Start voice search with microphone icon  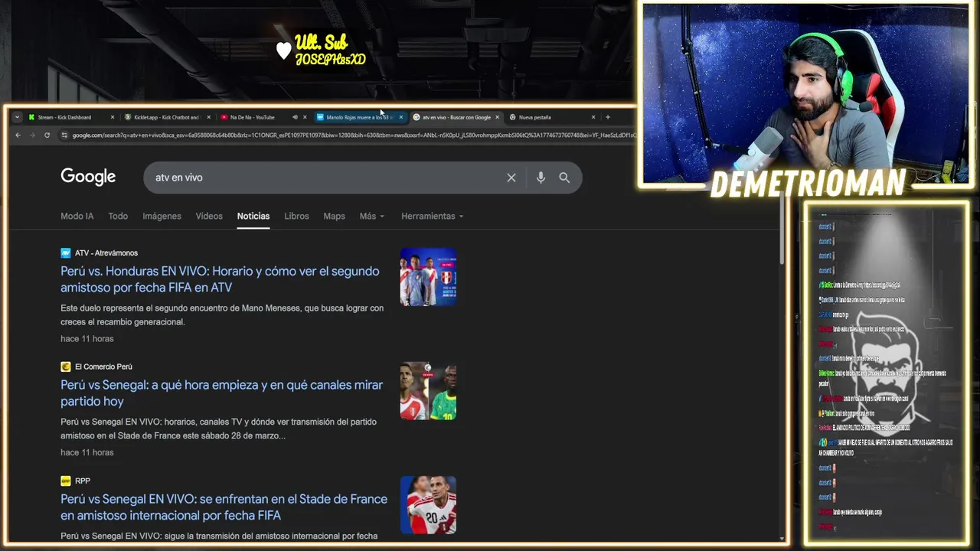click(x=541, y=178)
